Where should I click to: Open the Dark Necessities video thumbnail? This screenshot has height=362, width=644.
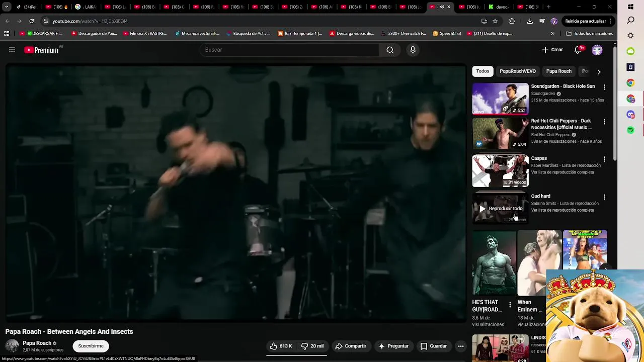tap(500, 133)
